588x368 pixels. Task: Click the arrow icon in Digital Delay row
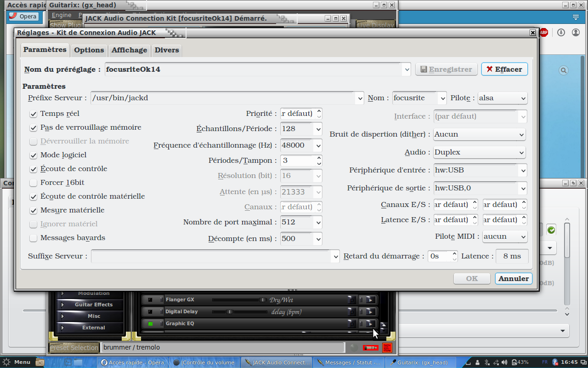pos(370,312)
